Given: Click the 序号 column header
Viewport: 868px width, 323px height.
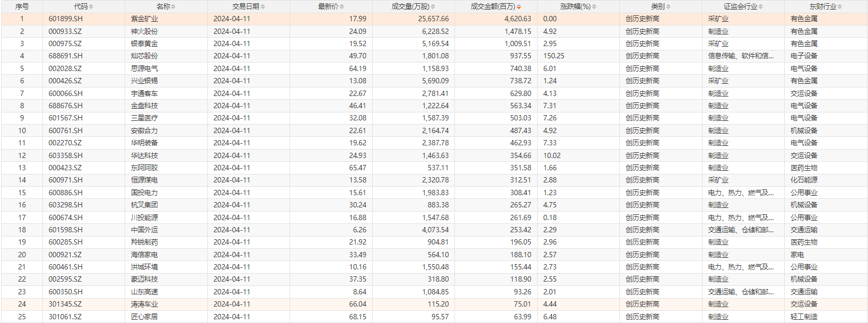Looking at the screenshot, I should pyautogui.click(x=22, y=6).
